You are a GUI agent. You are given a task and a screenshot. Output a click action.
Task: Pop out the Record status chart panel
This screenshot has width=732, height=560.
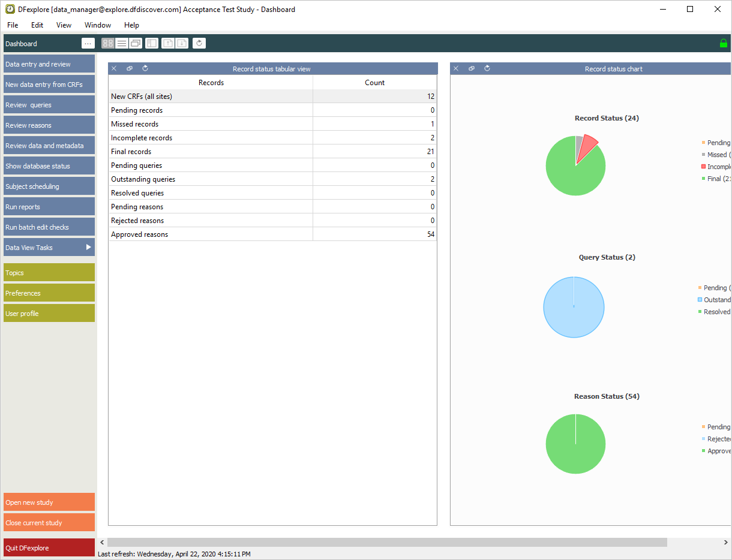click(472, 68)
